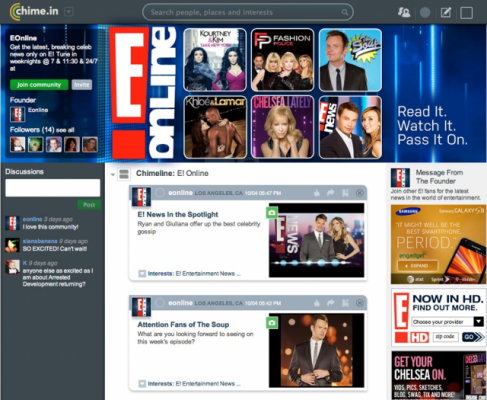
Task: Click the Join community button
Action: pyautogui.click(x=39, y=85)
